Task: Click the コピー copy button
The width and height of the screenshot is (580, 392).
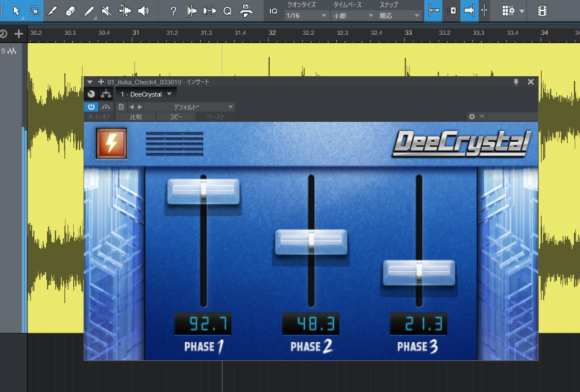Action: tap(175, 117)
